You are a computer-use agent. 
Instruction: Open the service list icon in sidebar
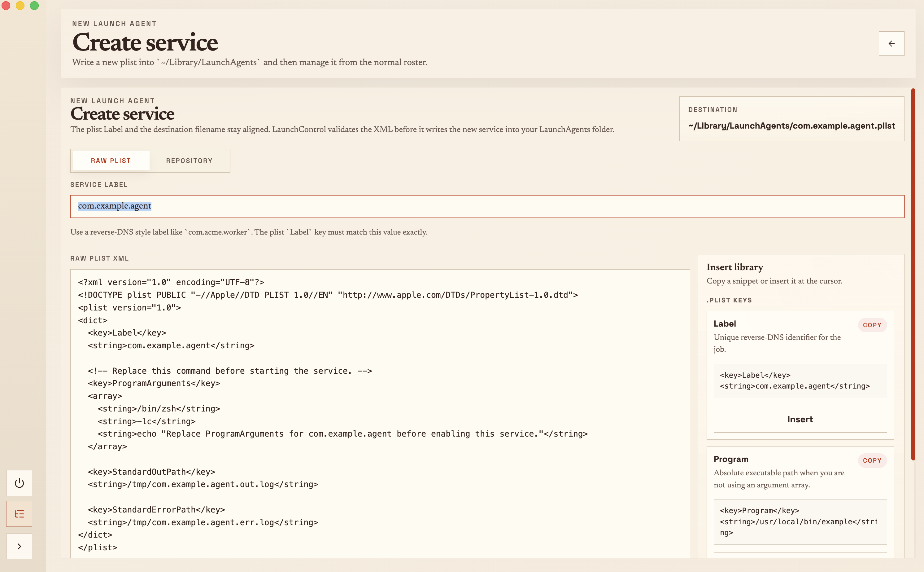[x=19, y=514]
